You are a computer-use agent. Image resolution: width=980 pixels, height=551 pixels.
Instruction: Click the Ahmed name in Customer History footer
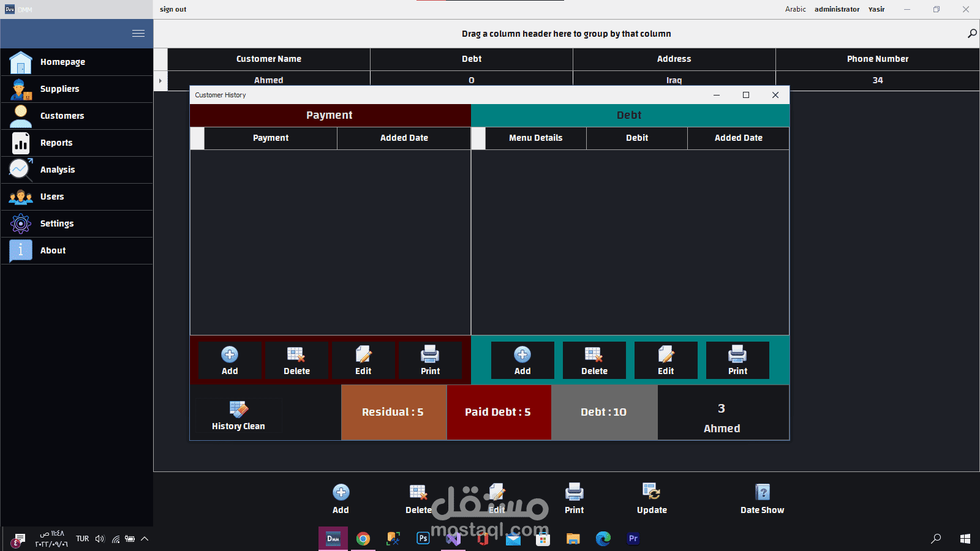pos(722,429)
